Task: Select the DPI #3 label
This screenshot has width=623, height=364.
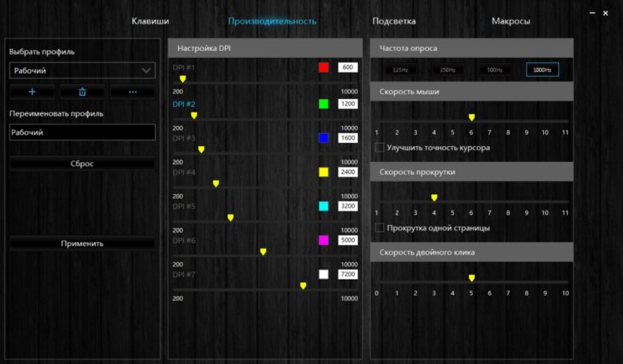Action: pos(184,139)
